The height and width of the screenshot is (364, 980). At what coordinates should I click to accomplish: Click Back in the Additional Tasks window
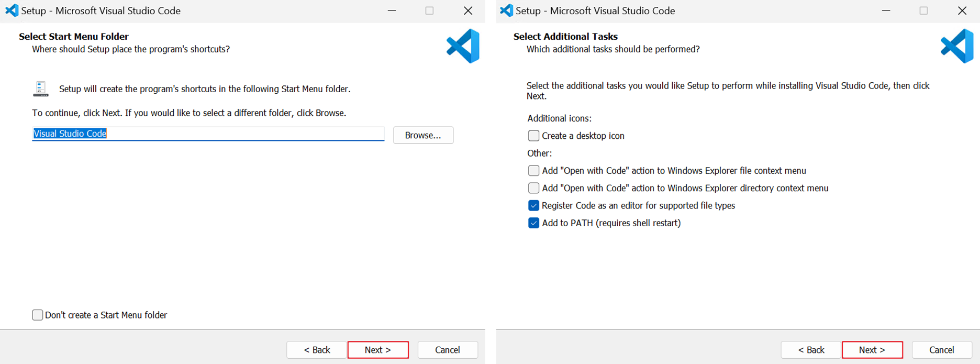(811, 350)
